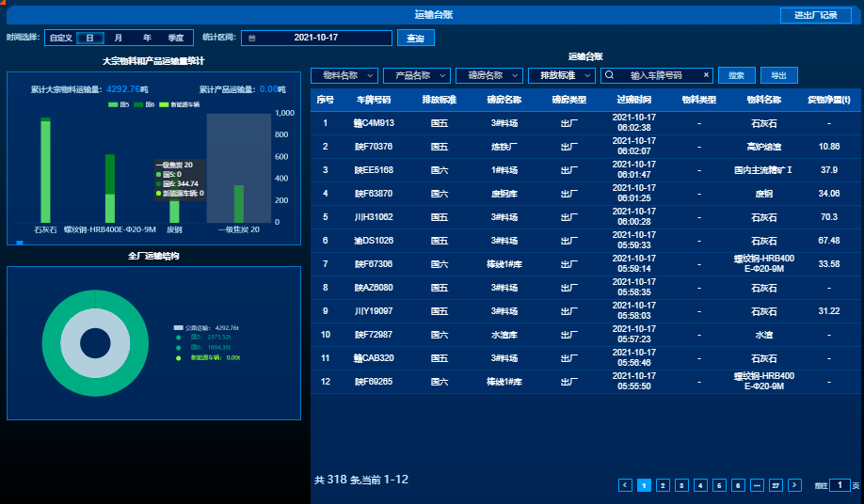Toggle 国6 series in bar chart legend
The width and height of the screenshot is (864, 504).
(x=138, y=104)
